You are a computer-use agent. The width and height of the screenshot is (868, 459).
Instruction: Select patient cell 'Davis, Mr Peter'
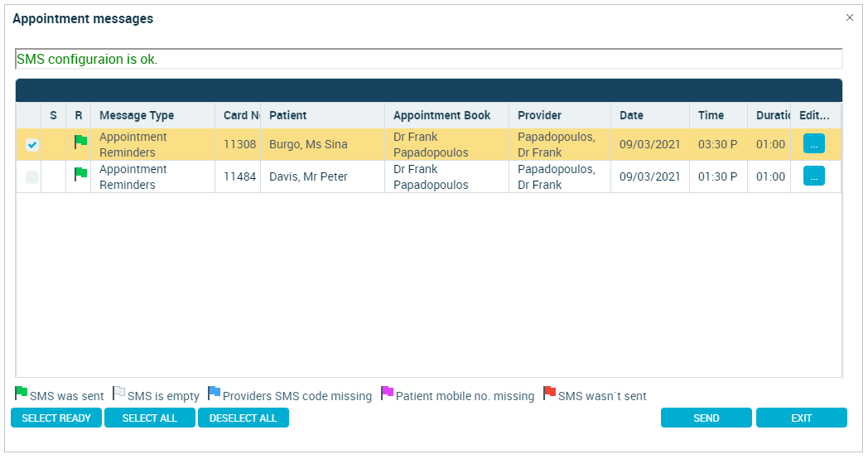[323, 176]
